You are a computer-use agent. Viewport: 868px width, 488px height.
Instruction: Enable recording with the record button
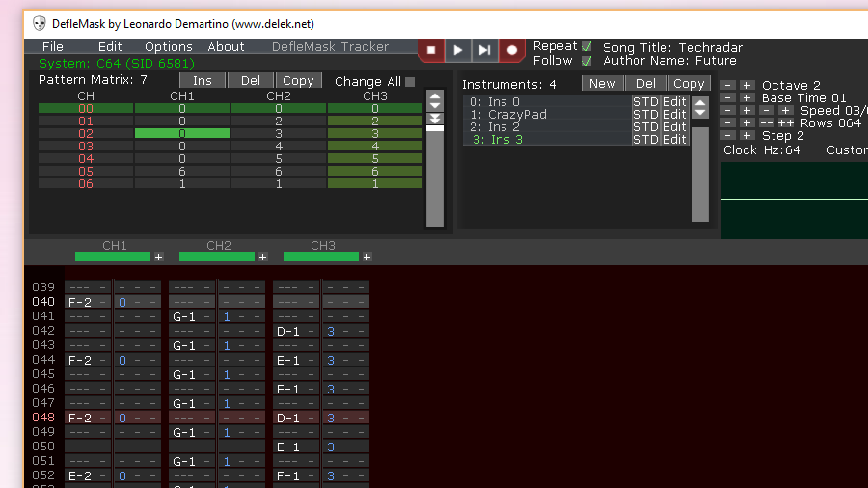click(511, 50)
